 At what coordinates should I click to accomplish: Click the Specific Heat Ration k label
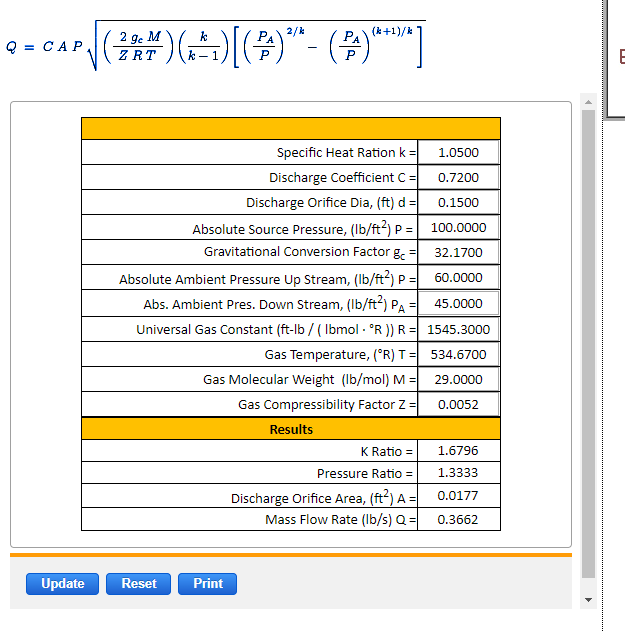[346, 153]
